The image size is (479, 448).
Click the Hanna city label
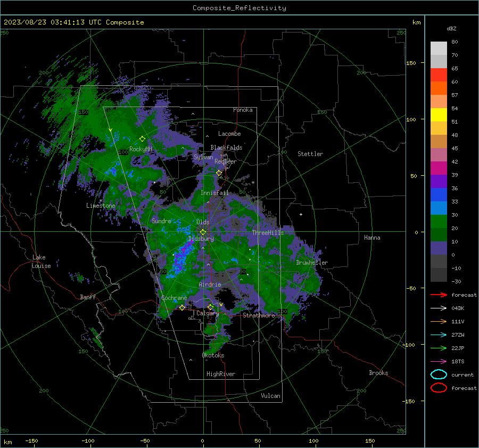(x=372, y=238)
